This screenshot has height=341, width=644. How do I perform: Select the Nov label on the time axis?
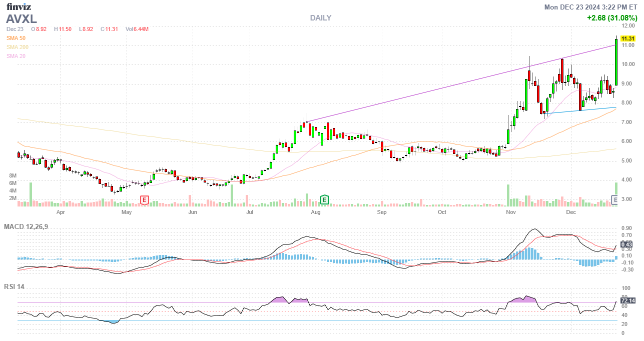coord(511,212)
